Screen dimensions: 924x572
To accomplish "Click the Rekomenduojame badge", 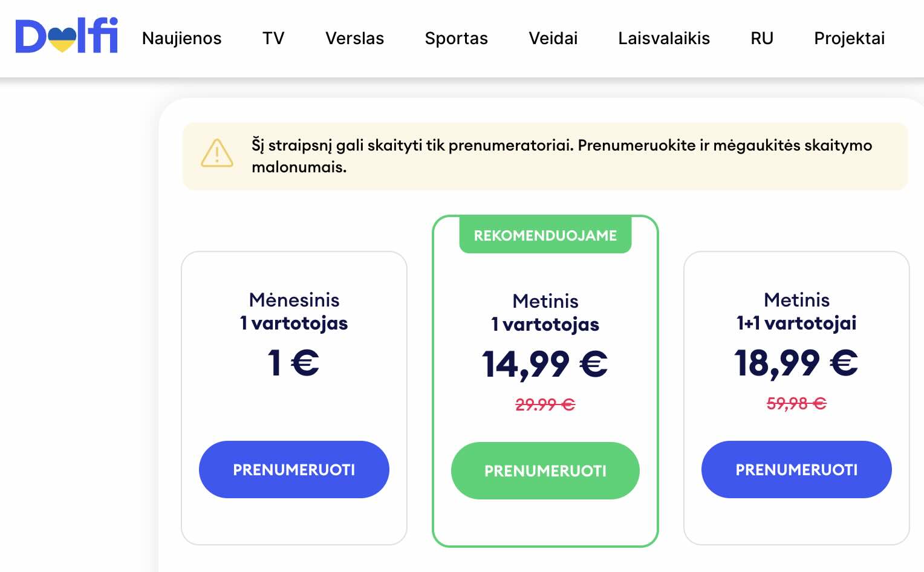I will point(545,235).
